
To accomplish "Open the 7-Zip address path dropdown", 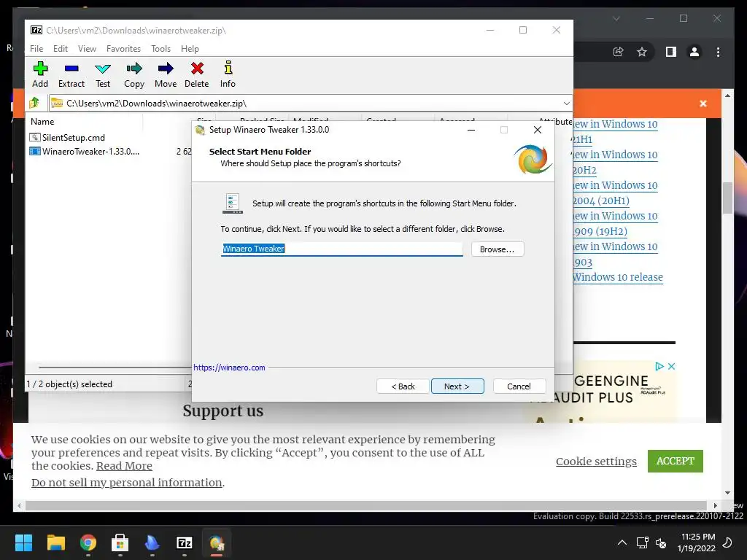I will [x=566, y=104].
